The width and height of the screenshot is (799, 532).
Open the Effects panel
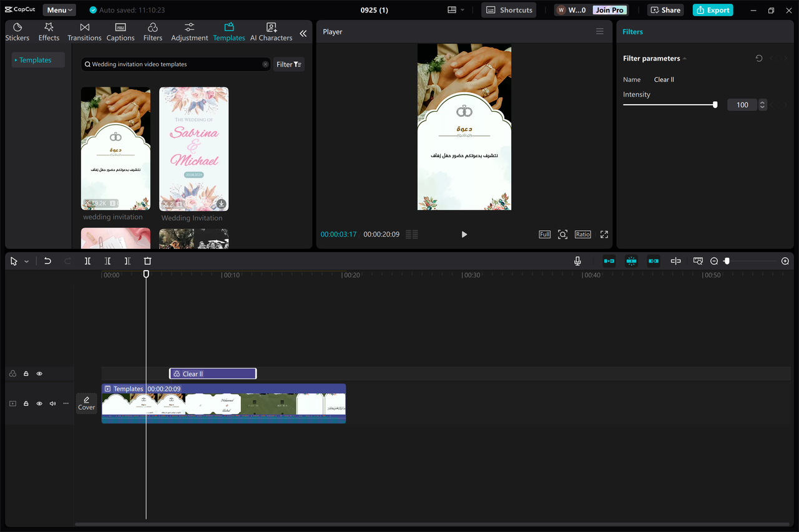(48, 31)
